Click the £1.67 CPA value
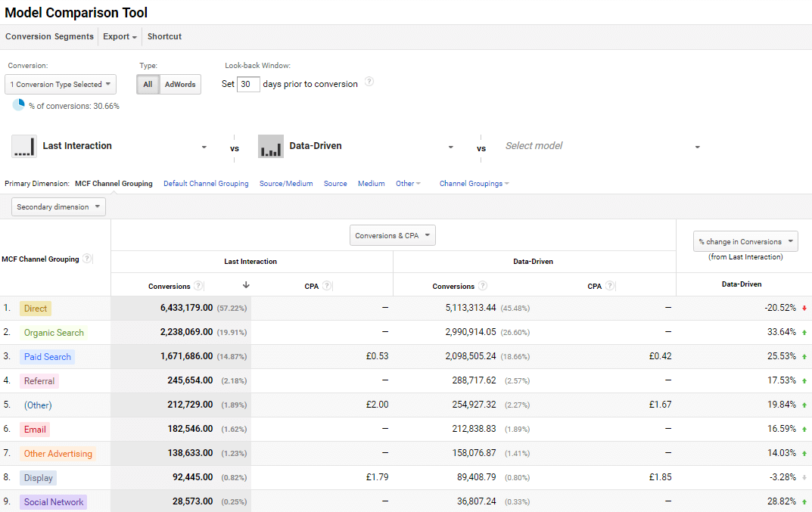This screenshot has height=512, width=812. 660,405
